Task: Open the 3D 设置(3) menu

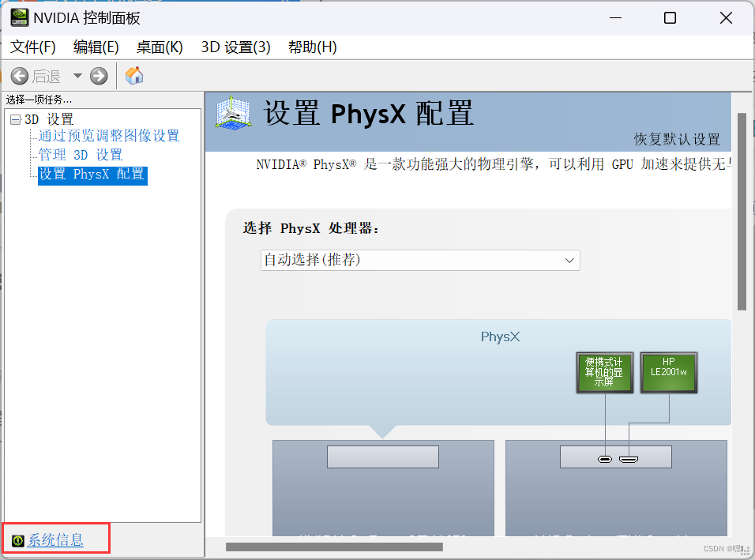Action: (x=237, y=47)
